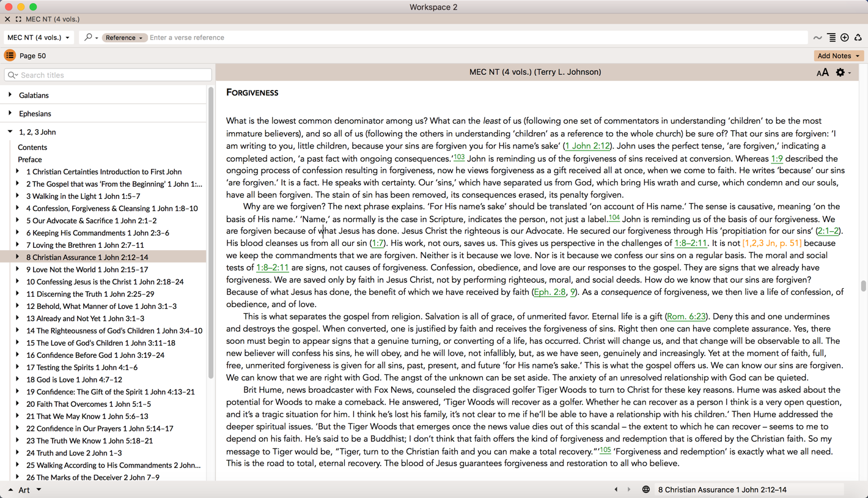868x498 pixels.
Task: Select Contents under 1, 2, 3 John
Action: 32,147
